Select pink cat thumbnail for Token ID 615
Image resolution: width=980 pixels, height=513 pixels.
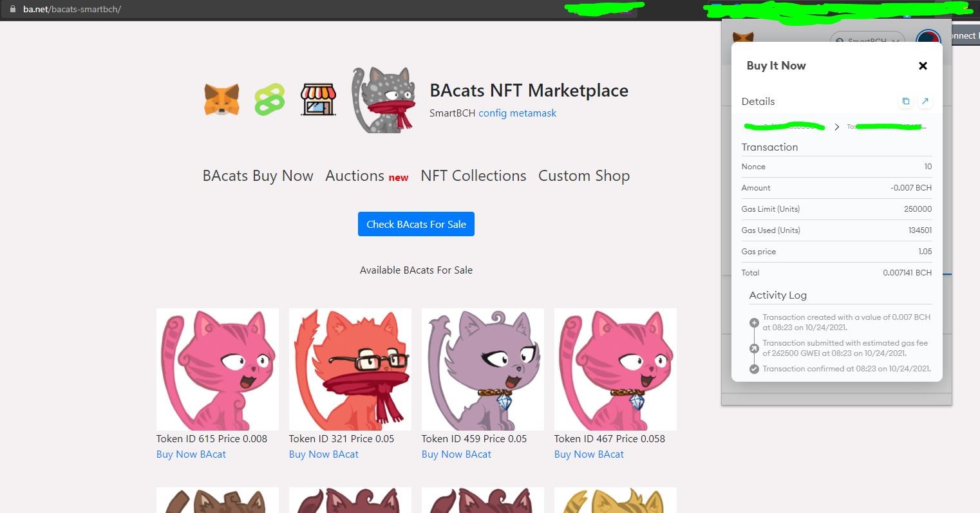(218, 369)
